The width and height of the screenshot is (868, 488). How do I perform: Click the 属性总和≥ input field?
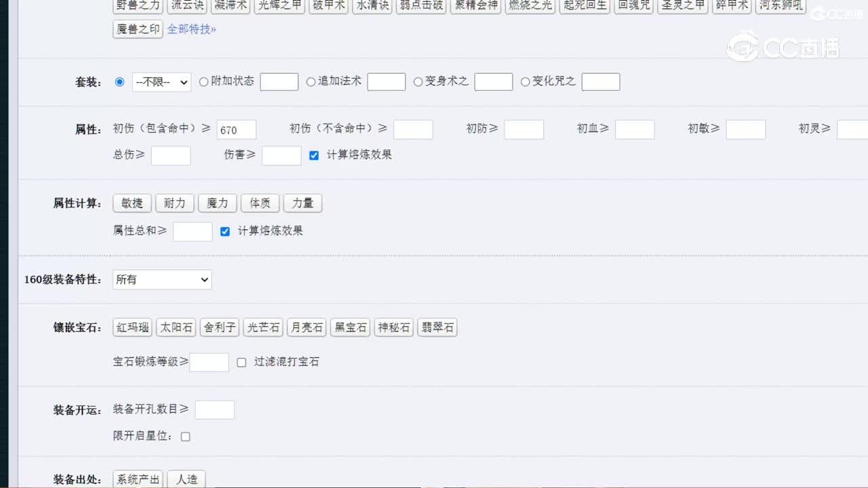193,232
